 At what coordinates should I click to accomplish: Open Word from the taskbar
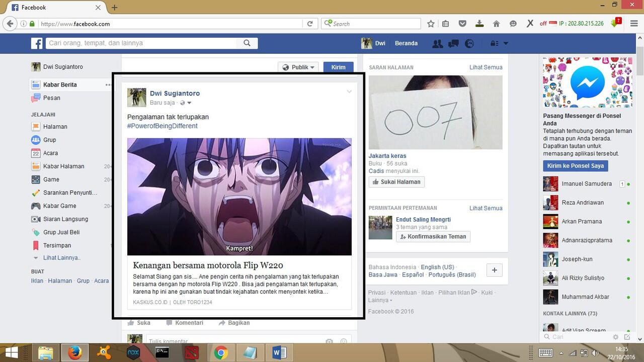279,353
